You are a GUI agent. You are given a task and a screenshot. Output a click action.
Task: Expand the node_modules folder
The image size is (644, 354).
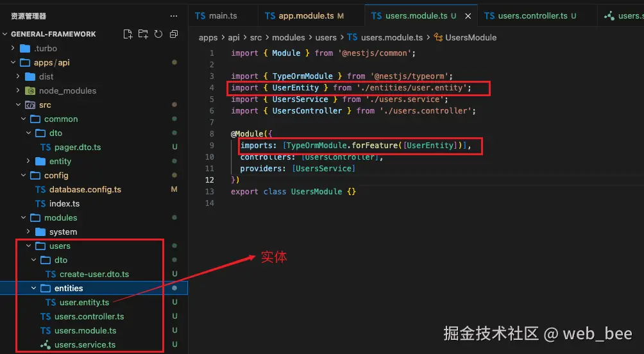coord(18,90)
